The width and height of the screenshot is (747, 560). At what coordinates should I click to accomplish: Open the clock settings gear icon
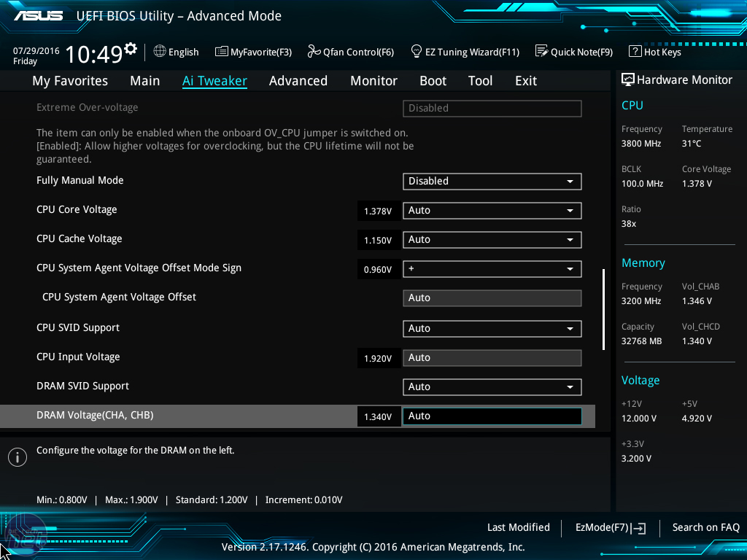[131, 49]
